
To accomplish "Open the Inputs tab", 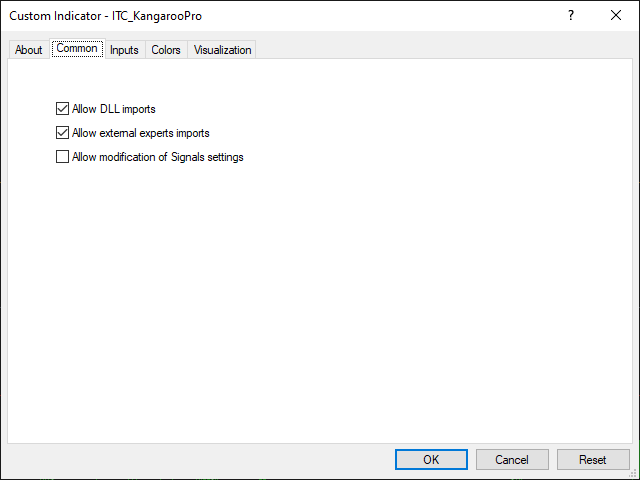I will click(x=124, y=50).
